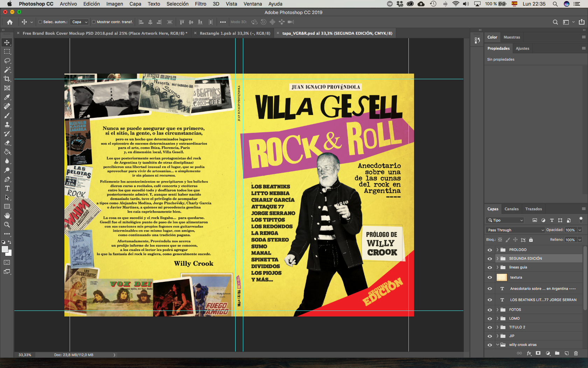Click the delete layer trash icon

pyautogui.click(x=576, y=353)
